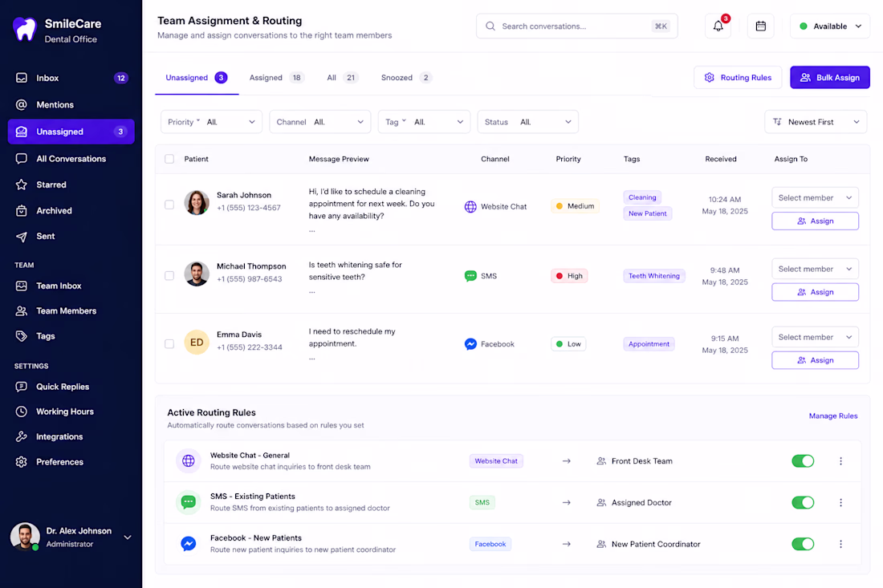Open more options for Facebook - New Patients rule

(x=840, y=544)
